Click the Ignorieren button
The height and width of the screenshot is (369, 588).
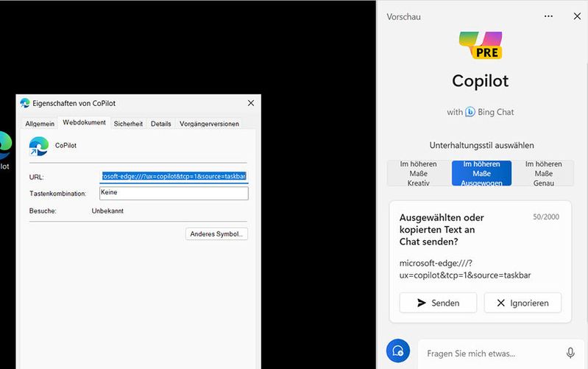point(523,303)
